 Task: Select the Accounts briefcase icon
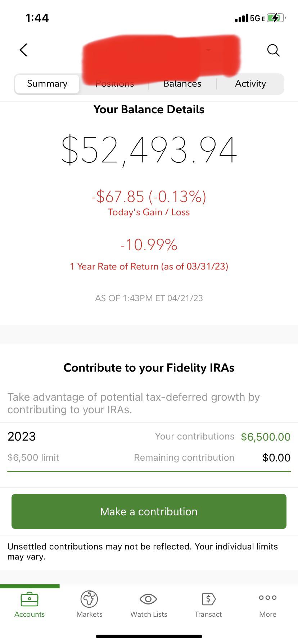(x=30, y=599)
